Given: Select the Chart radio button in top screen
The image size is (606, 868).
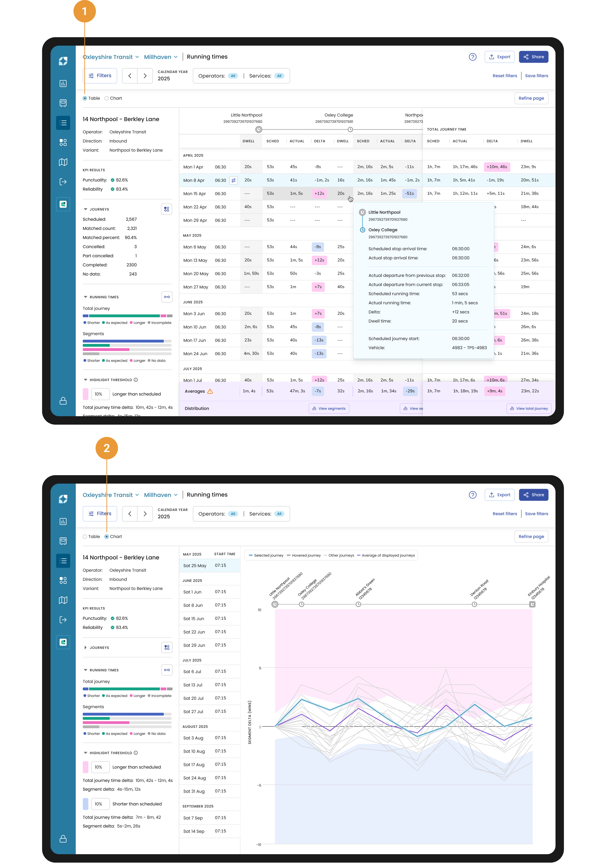Looking at the screenshot, I should coord(107,98).
